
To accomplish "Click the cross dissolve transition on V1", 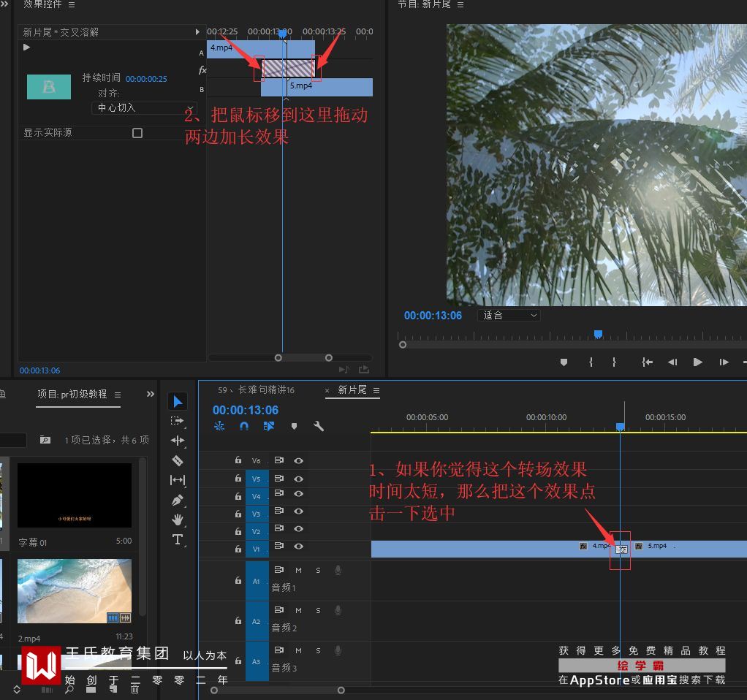I will coord(621,549).
